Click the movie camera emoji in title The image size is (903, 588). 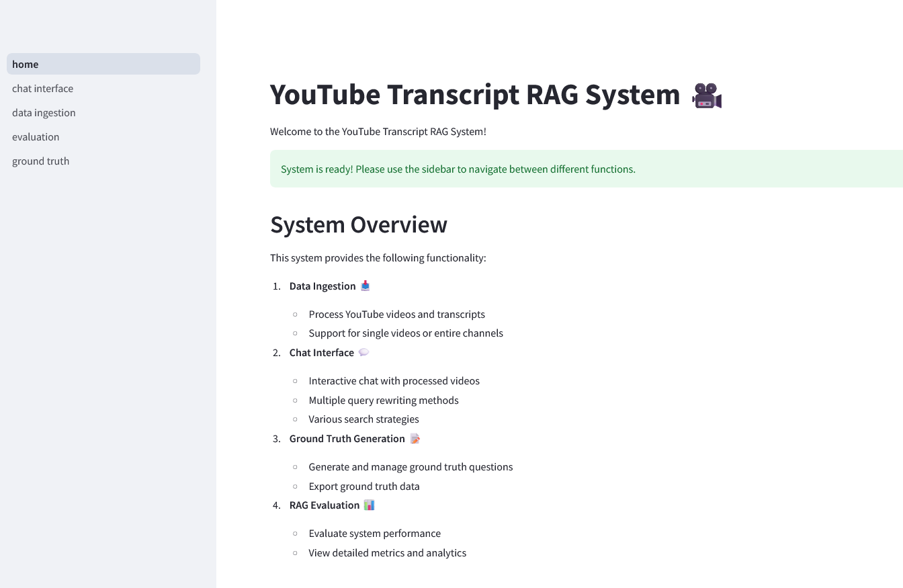[707, 95]
